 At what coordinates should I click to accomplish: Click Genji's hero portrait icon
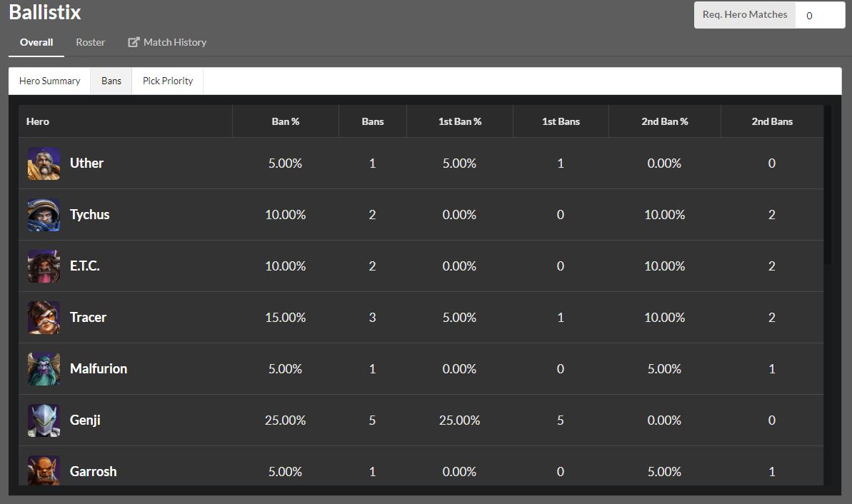click(44, 420)
